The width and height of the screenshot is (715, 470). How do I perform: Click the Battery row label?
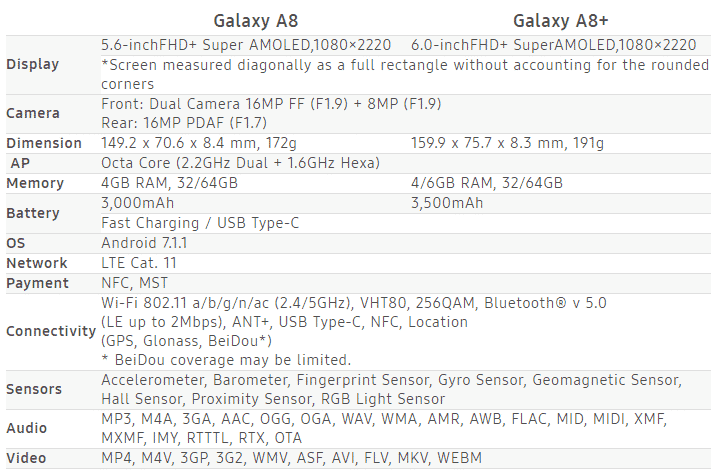click(x=33, y=213)
